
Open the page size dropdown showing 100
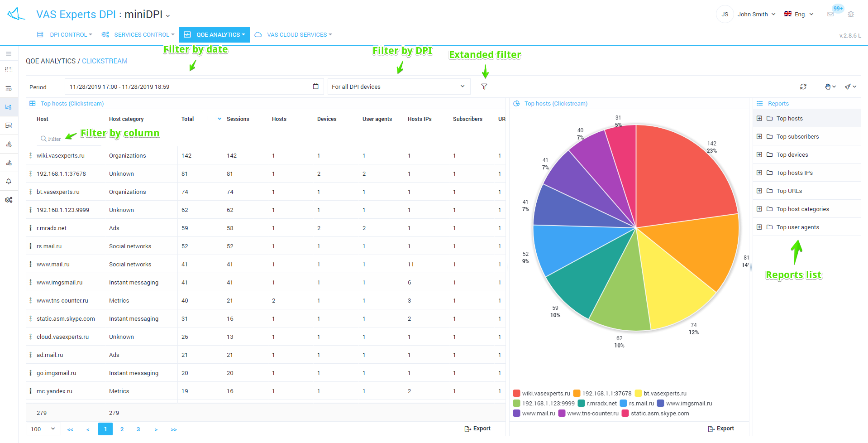tap(43, 429)
